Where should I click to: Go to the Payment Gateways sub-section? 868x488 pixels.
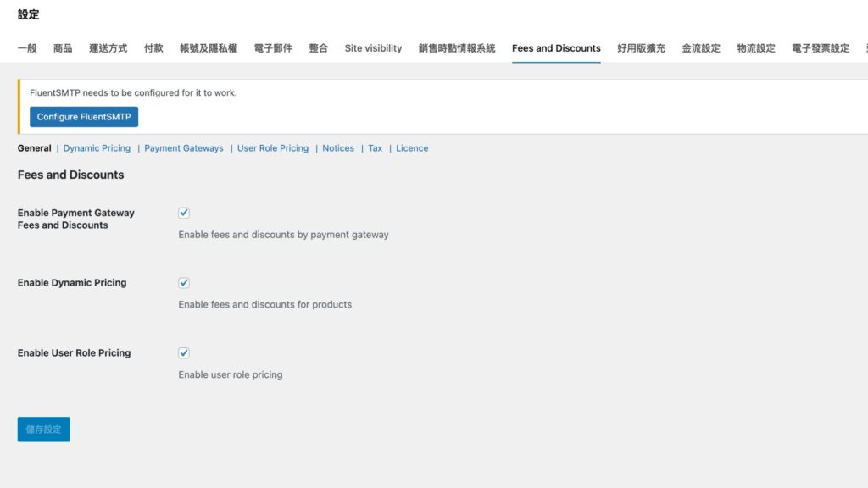184,148
